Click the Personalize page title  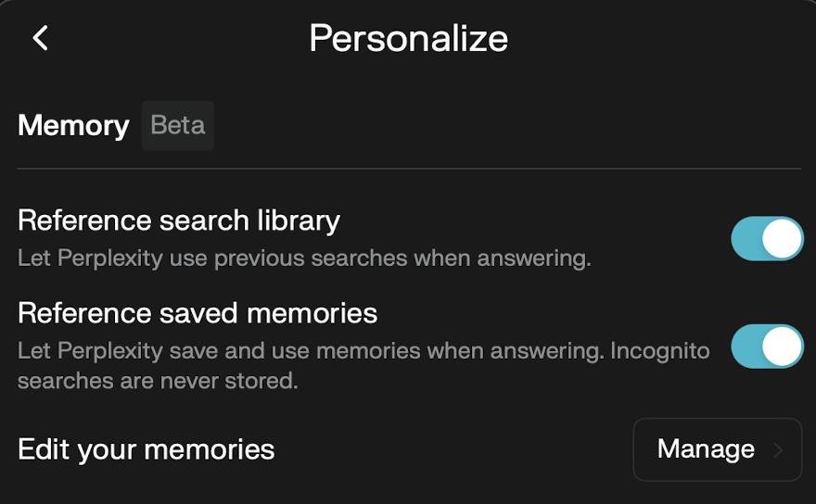[x=408, y=38]
